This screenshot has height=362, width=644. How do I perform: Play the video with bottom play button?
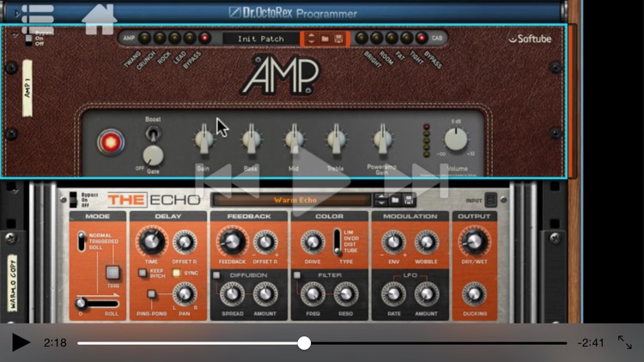click(21, 342)
